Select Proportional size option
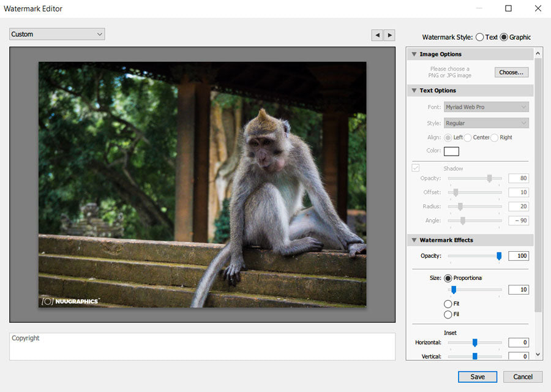 448,278
